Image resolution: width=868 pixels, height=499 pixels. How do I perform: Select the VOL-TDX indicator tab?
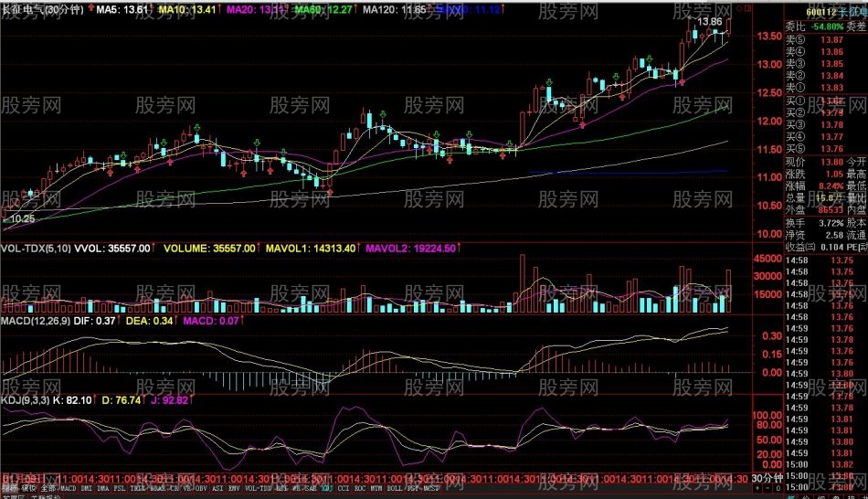[x=259, y=488]
